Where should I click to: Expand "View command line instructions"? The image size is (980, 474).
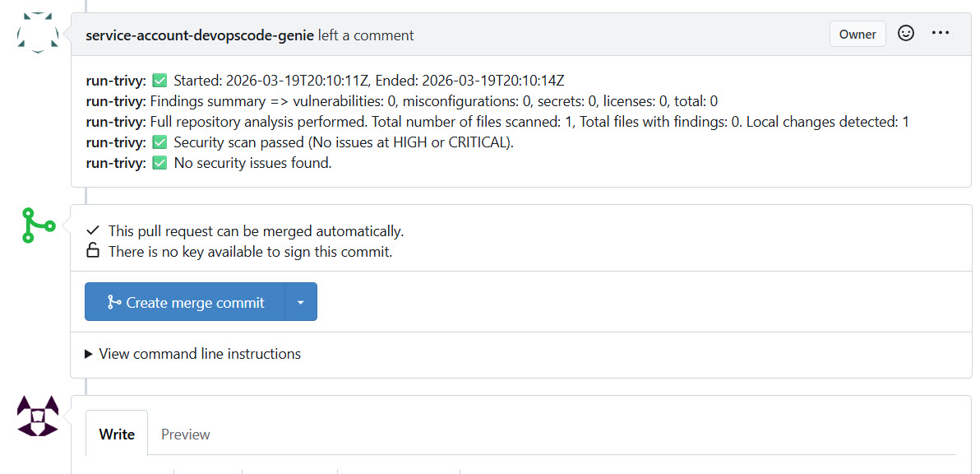coord(193,354)
